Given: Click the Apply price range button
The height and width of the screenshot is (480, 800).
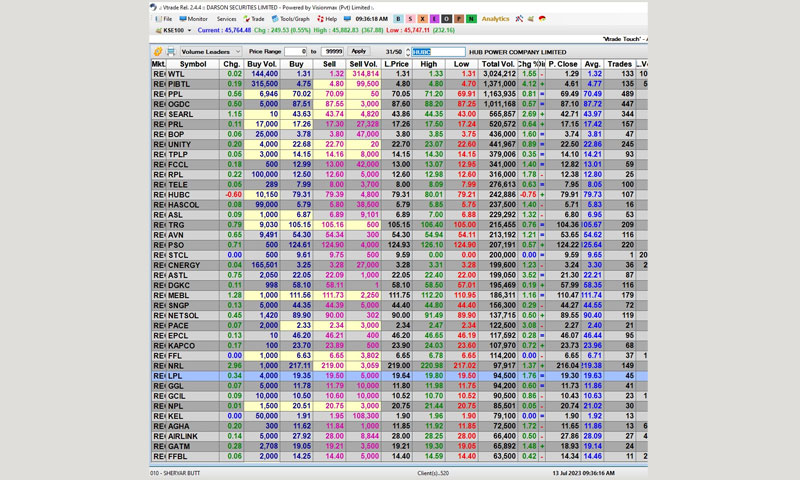Looking at the screenshot, I should [359, 52].
